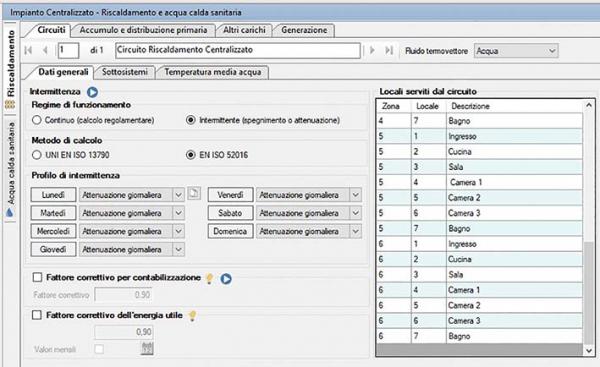Click the Venerdì day button
The height and width of the screenshot is (367, 600).
point(230,195)
